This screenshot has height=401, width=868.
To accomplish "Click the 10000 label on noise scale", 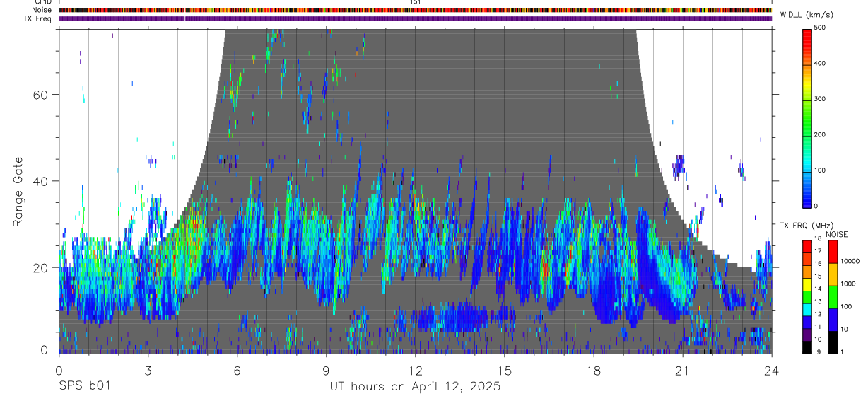I will point(853,261).
